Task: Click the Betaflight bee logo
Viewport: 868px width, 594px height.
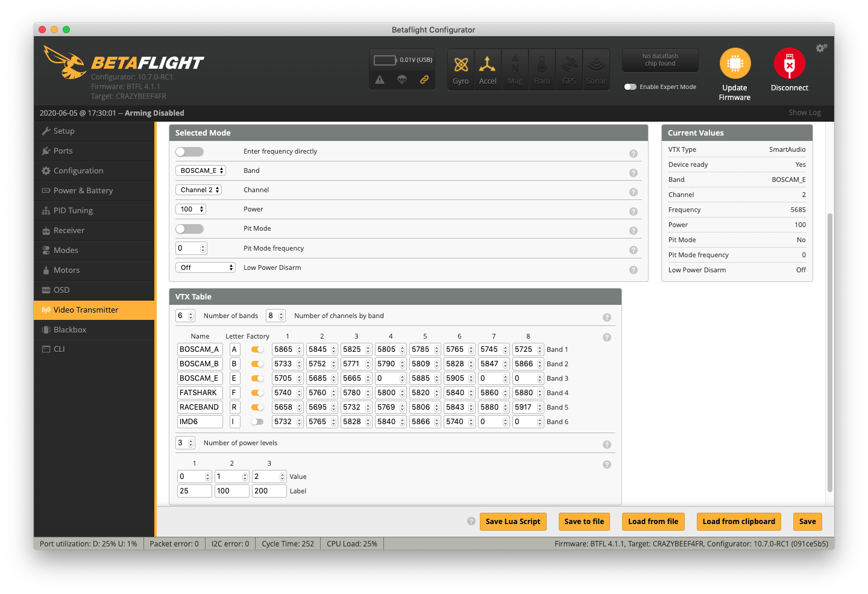Action: point(65,62)
